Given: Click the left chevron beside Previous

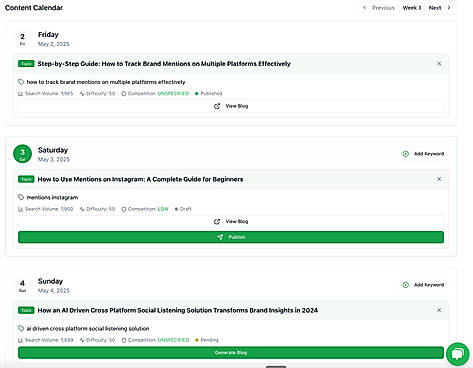Looking at the screenshot, I should (364, 8).
